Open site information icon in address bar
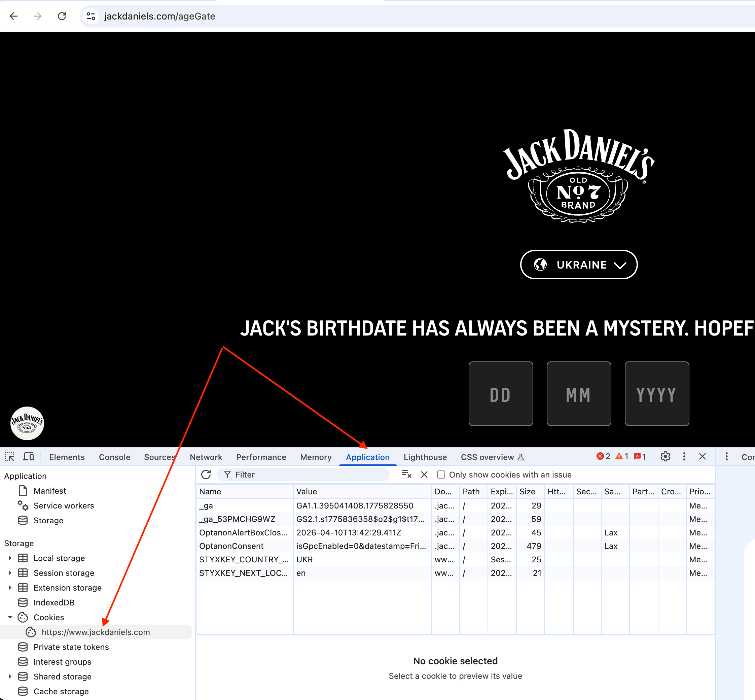755x700 pixels. [x=91, y=16]
